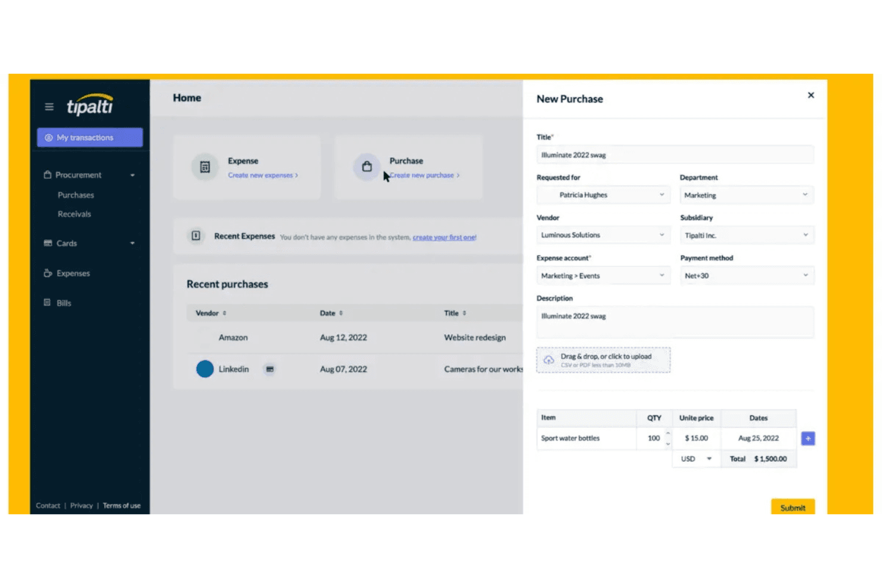Click the Expenses sidebar icon

click(x=48, y=273)
